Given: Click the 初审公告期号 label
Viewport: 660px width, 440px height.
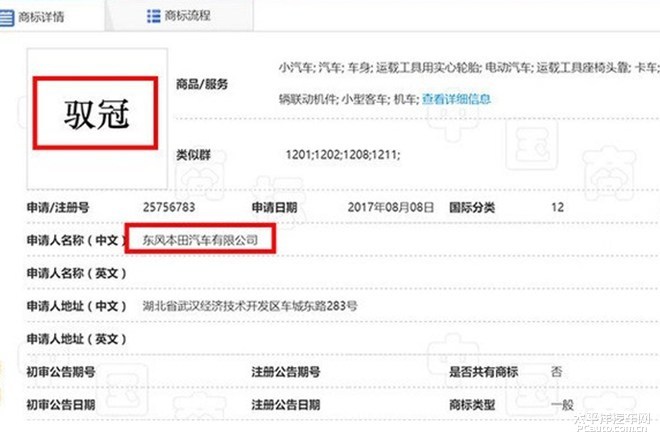Looking at the screenshot, I should pos(61,372).
